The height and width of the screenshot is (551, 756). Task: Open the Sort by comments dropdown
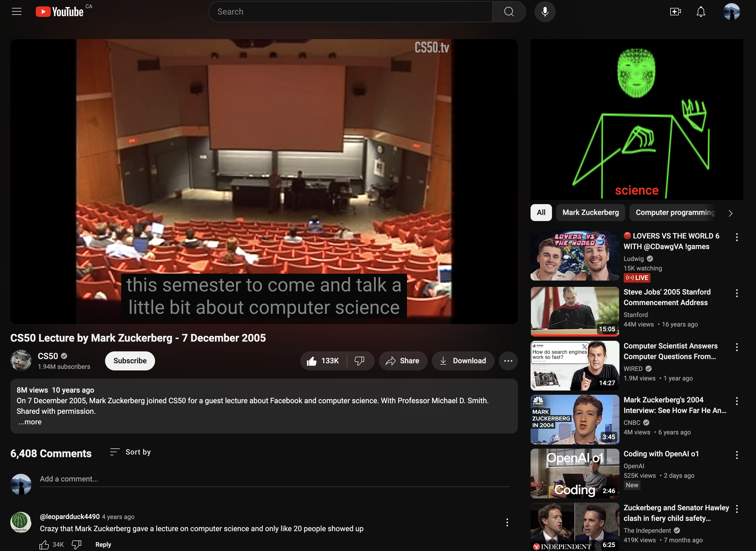(x=130, y=452)
